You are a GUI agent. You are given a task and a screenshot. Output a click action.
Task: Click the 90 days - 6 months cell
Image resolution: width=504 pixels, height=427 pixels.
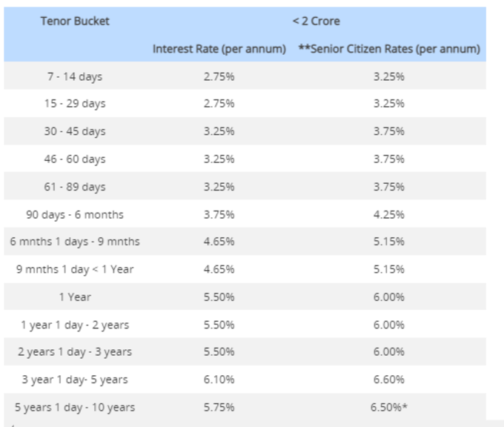pyautogui.click(x=75, y=214)
